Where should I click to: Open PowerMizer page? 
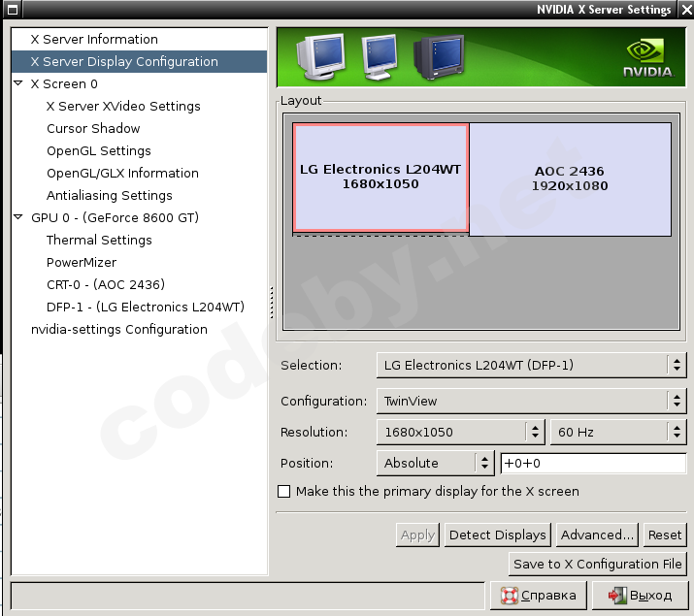(x=82, y=262)
